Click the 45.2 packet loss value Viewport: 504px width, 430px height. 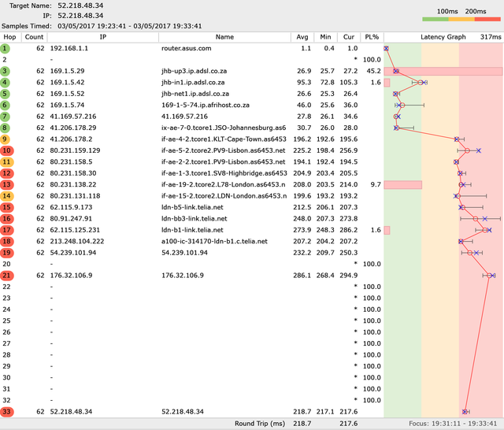click(373, 71)
